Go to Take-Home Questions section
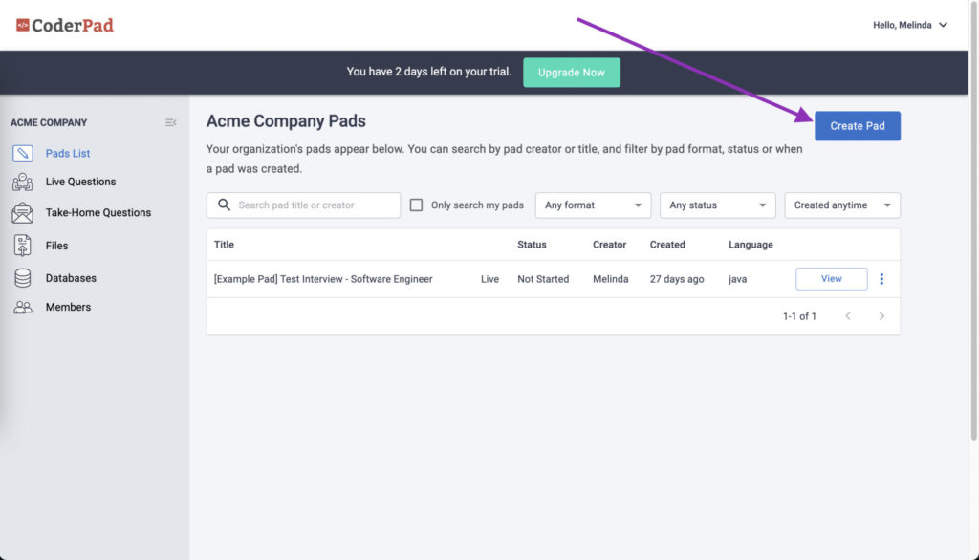Viewport: 979px width, 560px height. click(98, 213)
